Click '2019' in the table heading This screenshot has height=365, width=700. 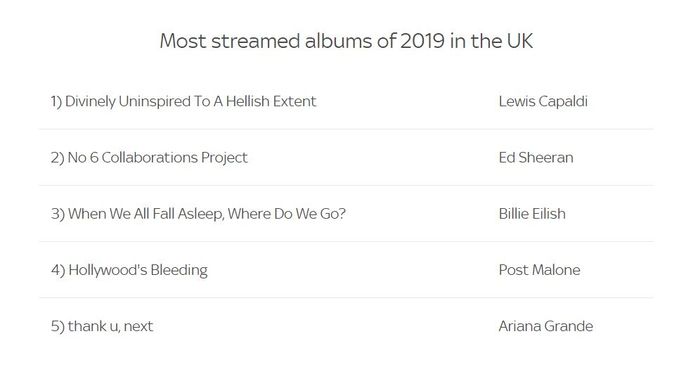(422, 41)
